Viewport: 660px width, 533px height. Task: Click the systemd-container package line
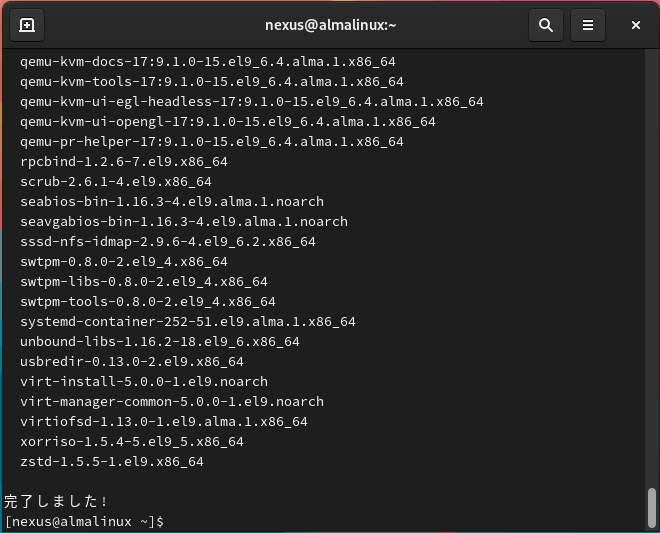pyautogui.click(x=187, y=321)
